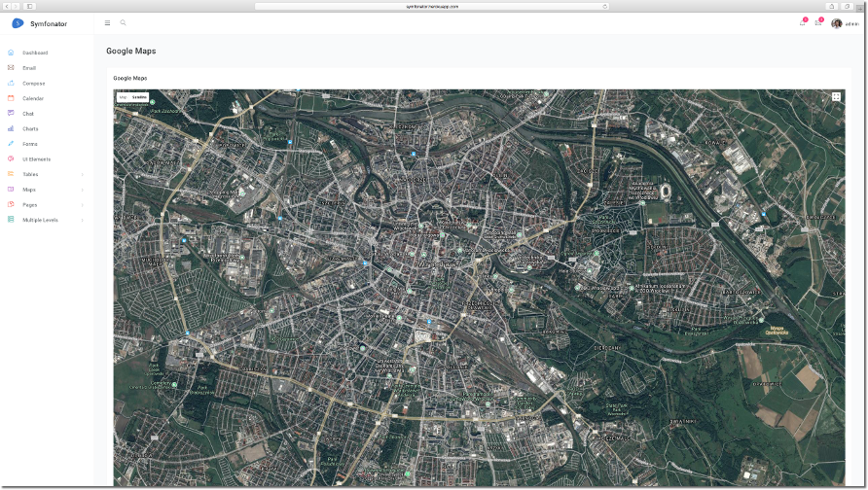Open Tables from the sidebar
Viewport: 868px width, 490px height.
coord(30,174)
